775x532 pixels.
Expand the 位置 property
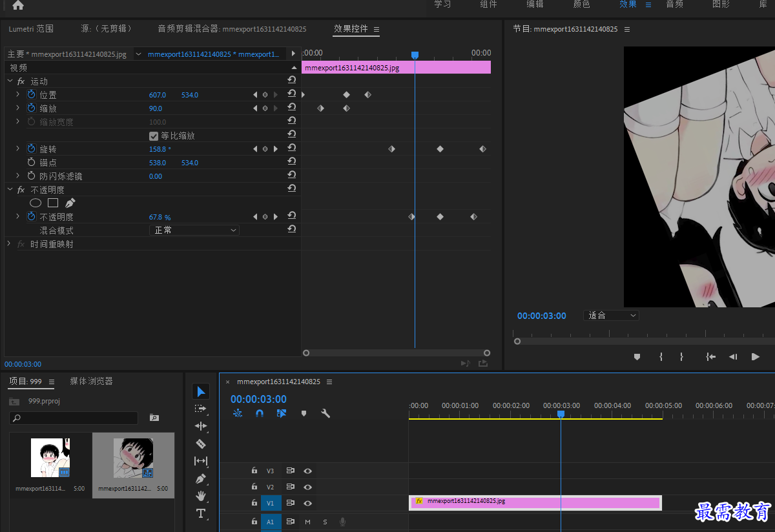tap(17, 94)
